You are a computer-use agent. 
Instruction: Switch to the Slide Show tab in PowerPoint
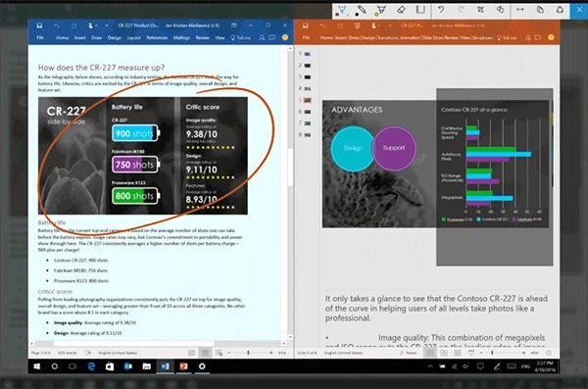click(432, 37)
